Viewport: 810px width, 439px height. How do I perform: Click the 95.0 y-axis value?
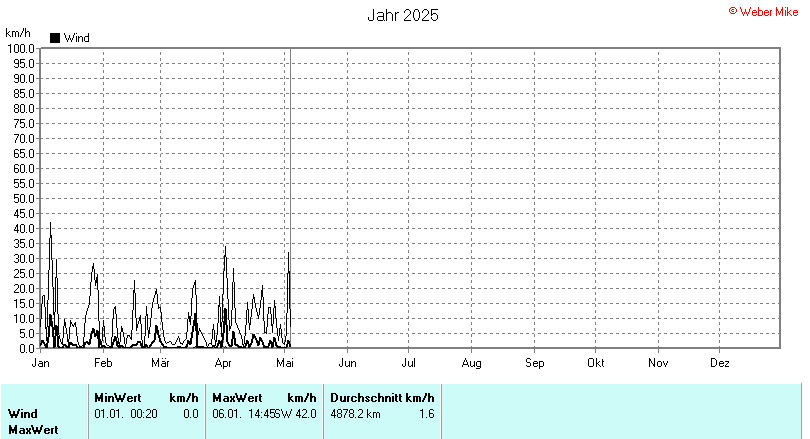pyautogui.click(x=23, y=64)
